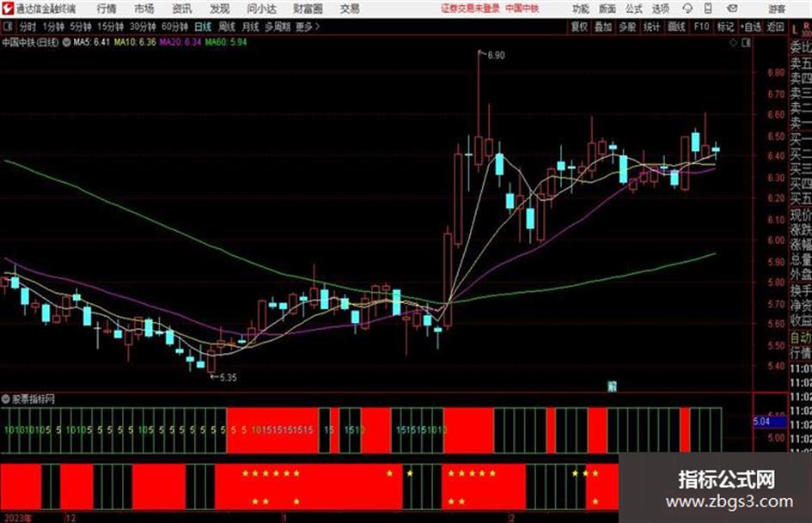This screenshot has width=812, height=523.
Task: Click the 股票指标网 indicator panel title
Action: (34, 399)
